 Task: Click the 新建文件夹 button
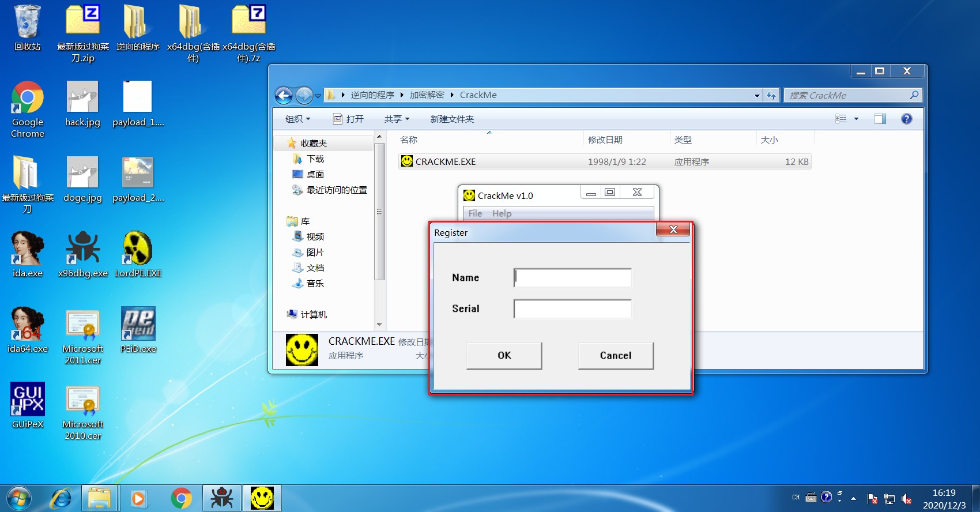[452, 119]
